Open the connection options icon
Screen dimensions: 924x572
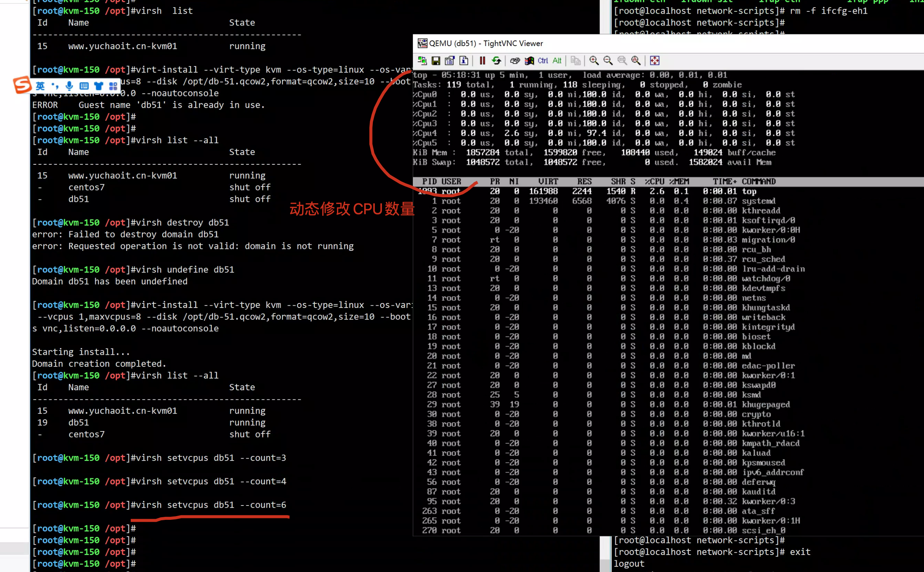(x=450, y=60)
